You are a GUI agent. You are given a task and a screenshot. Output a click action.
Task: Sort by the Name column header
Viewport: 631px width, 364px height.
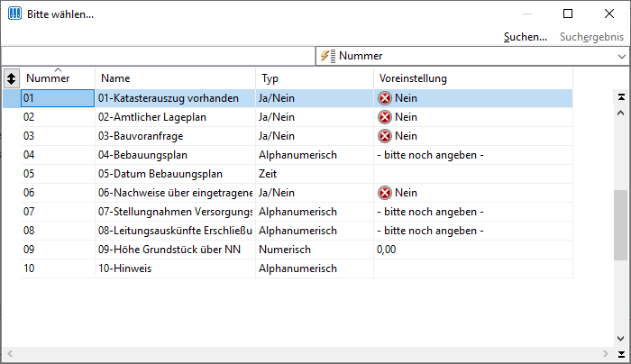[176, 78]
